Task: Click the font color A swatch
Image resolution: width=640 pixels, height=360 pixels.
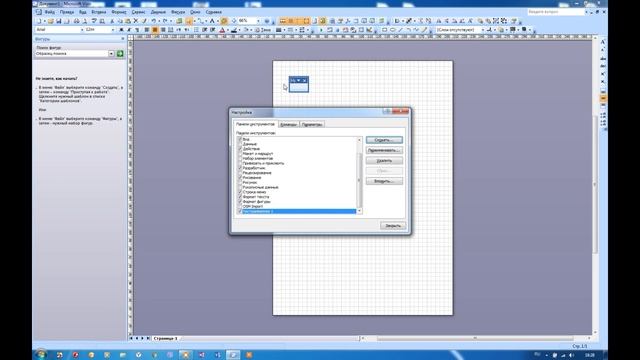Action: click(222, 30)
